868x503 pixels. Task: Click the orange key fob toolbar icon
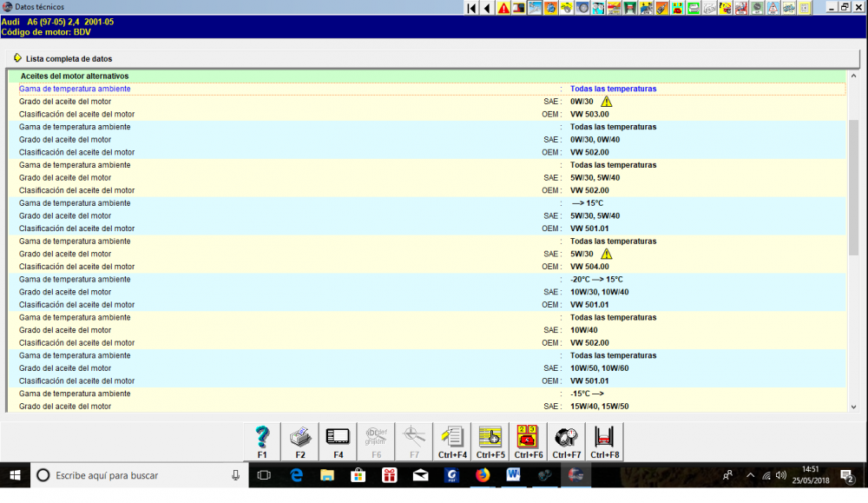tap(661, 8)
